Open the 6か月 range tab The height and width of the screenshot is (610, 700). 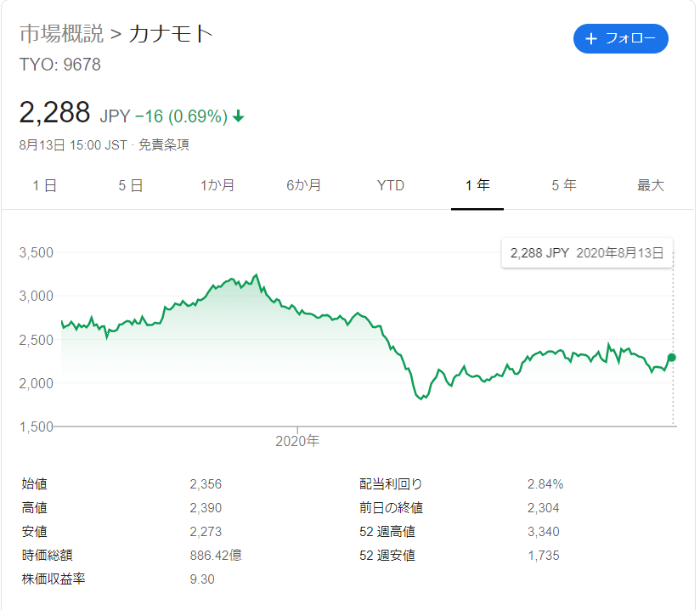304,185
